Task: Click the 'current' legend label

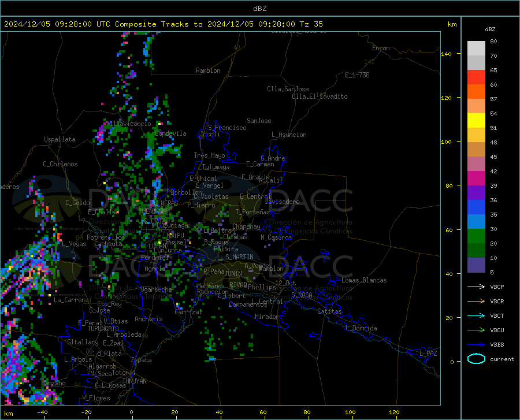Action: click(x=502, y=359)
